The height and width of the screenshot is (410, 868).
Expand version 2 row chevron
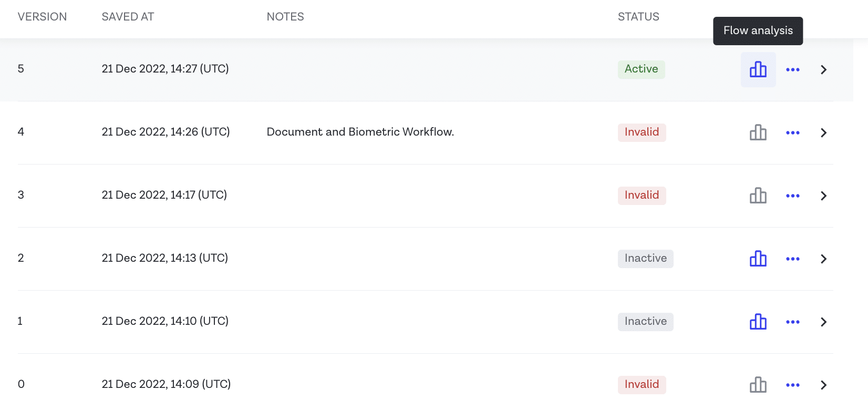824,259
